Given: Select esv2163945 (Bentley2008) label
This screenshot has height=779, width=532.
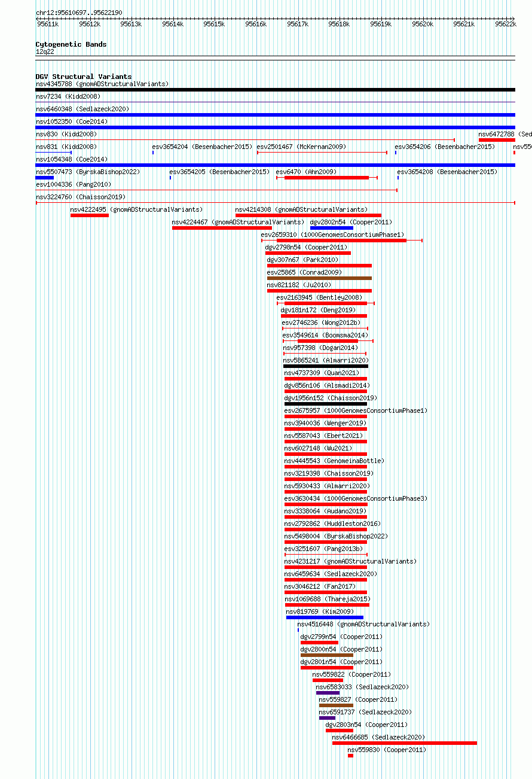Looking at the screenshot, I should point(320,297).
